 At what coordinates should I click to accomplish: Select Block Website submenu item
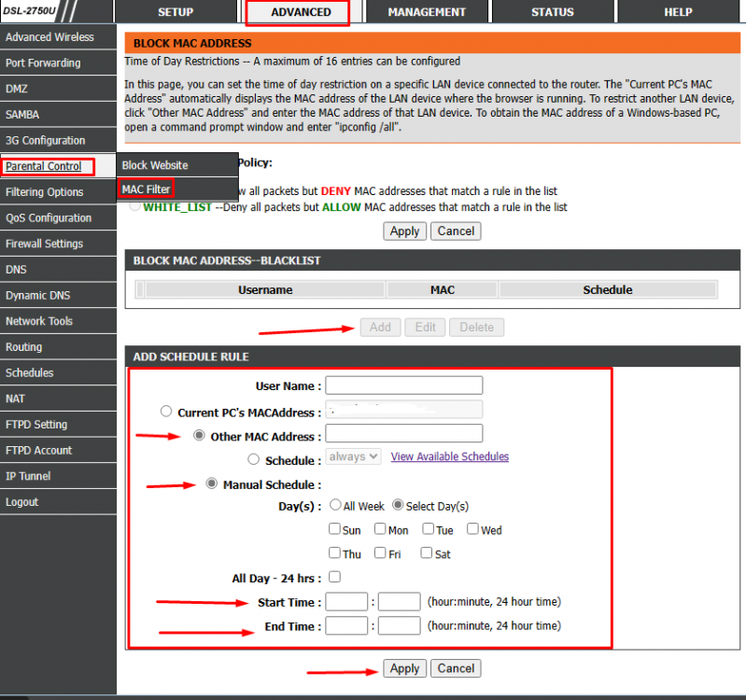click(x=155, y=165)
